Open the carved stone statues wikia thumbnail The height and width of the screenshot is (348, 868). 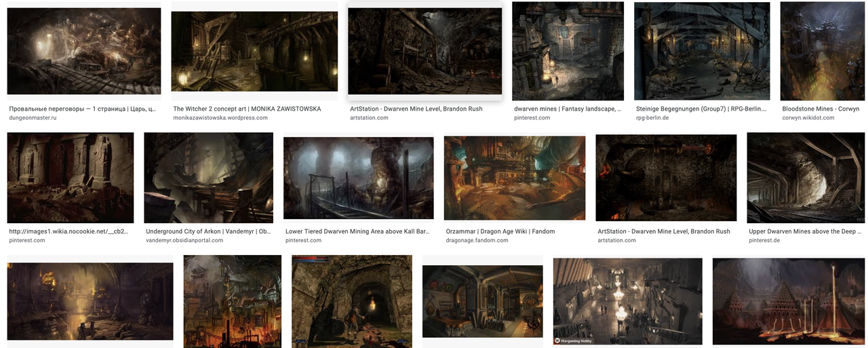(x=71, y=178)
